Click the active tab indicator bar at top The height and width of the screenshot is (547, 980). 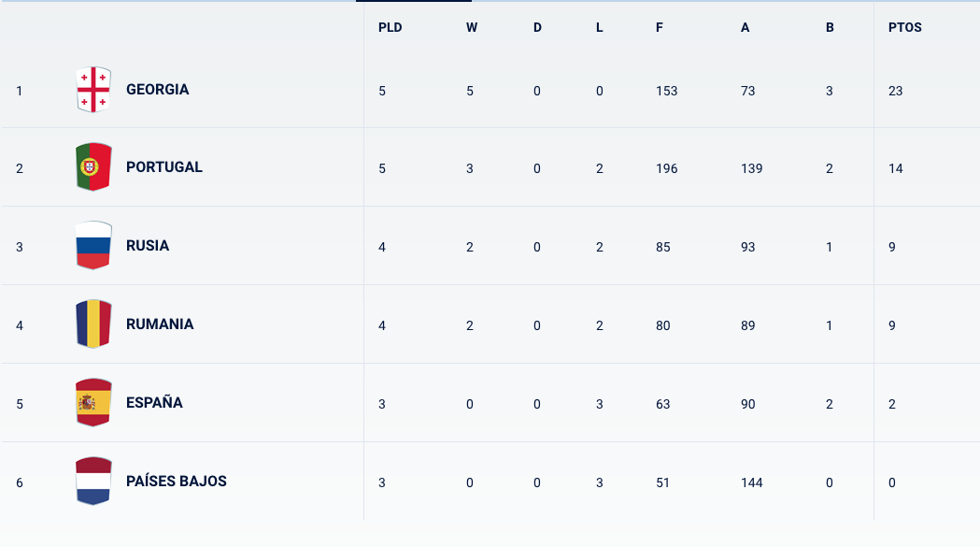click(x=414, y=1)
